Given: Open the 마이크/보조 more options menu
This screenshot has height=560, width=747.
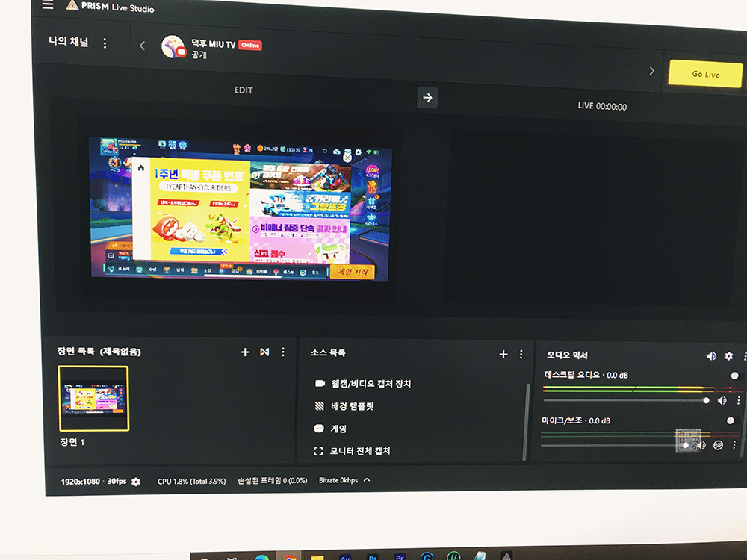Looking at the screenshot, I should [734, 445].
